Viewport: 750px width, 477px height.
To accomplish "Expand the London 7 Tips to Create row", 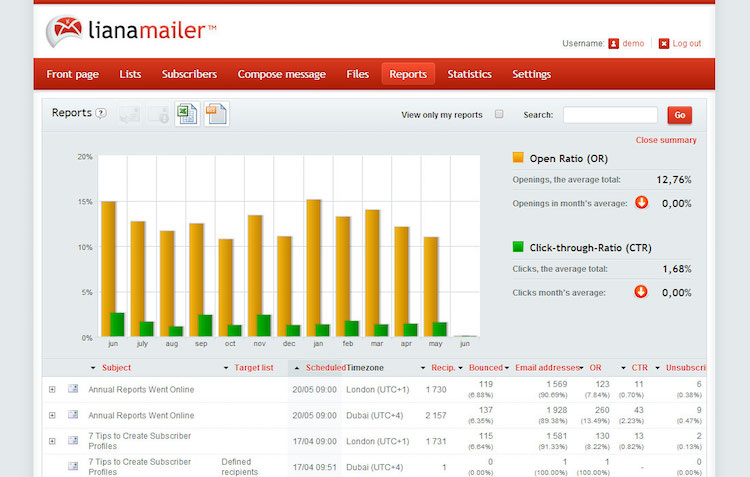I will pyautogui.click(x=52, y=441).
